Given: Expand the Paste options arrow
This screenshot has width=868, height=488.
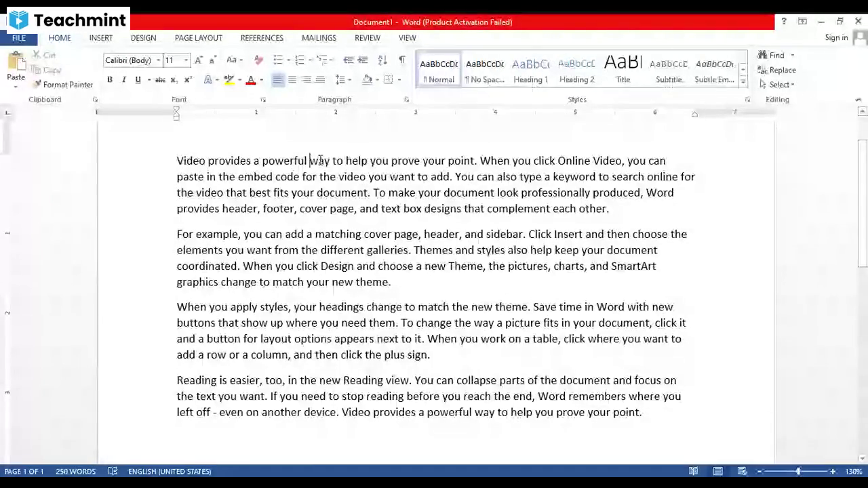Looking at the screenshot, I should (16, 85).
